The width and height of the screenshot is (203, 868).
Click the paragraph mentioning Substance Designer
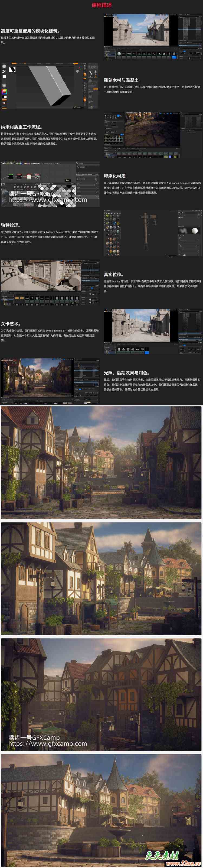point(152,188)
